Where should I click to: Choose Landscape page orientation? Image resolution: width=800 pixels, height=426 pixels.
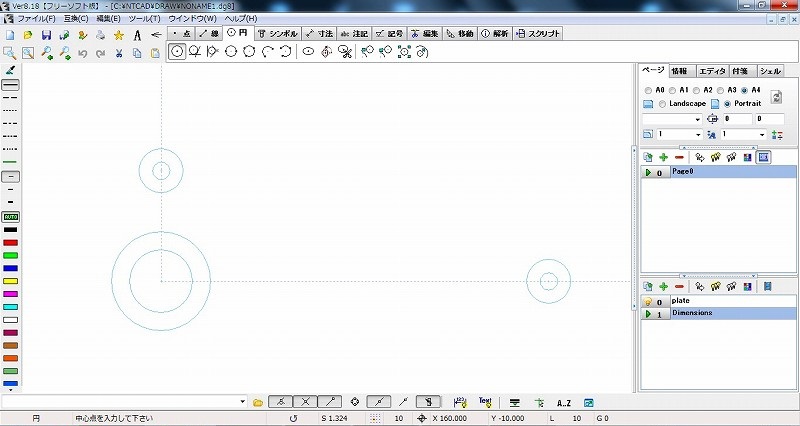661,104
